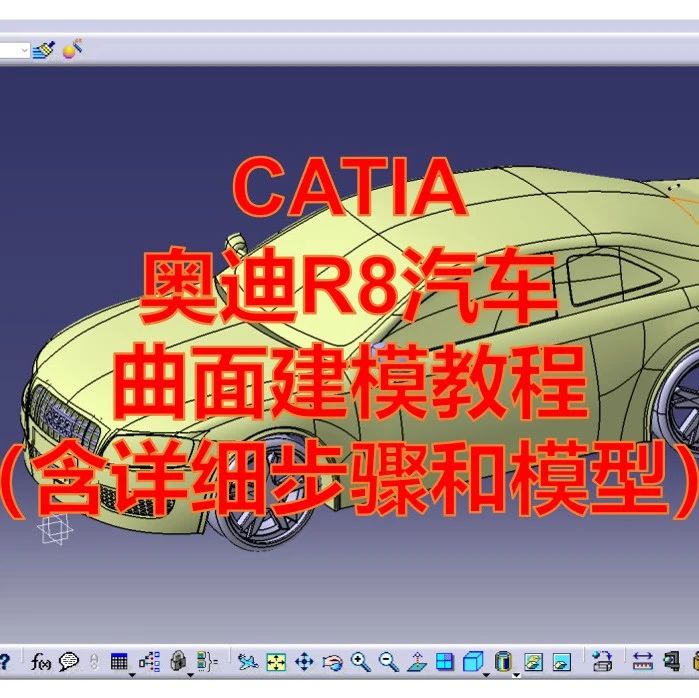
Task: Open the Design Table tool
Action: [119, 661]
